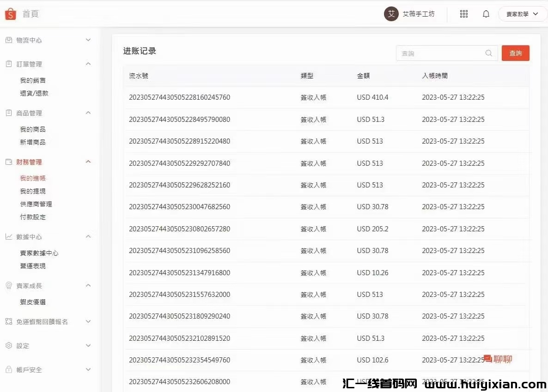
Task: Click the 艾薇手工坊 avatar icon
Action: pyautogui.click(x=391, y=14)
